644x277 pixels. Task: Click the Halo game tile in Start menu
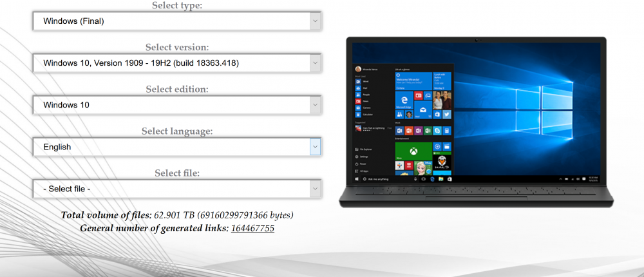tap(442, 161)
